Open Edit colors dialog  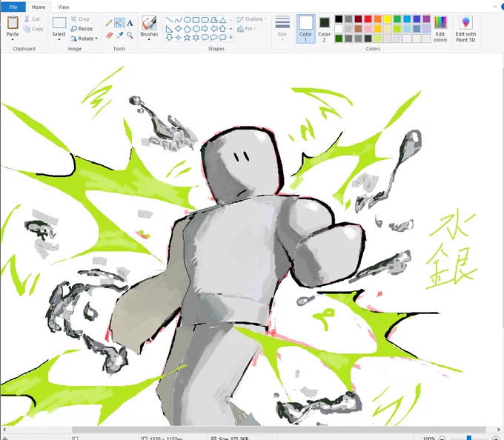(x=440, y=29)
